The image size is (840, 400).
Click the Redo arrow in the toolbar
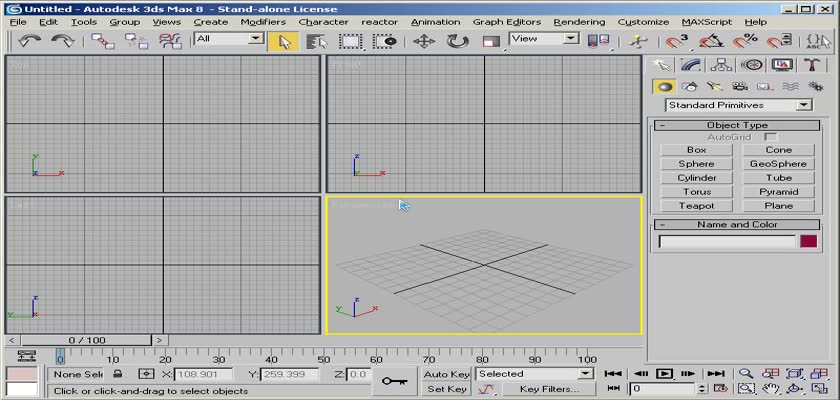point(62,41)
